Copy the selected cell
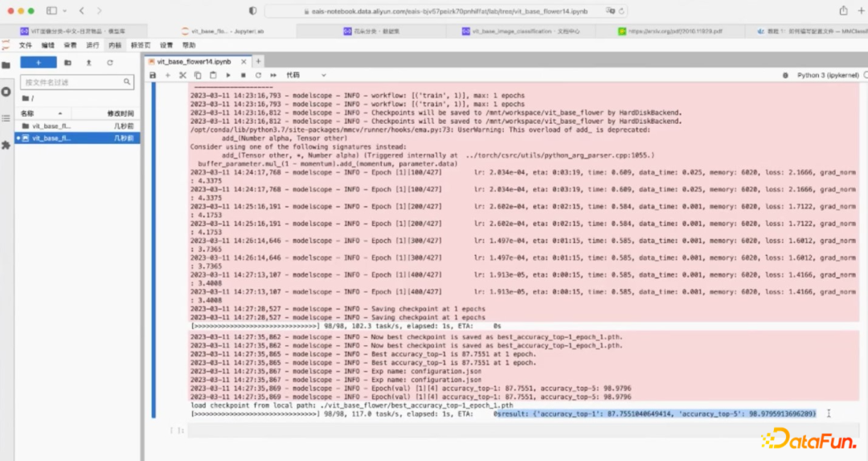Screen dimensions: 868x461 pyautogui.click(x=198, y=75)
